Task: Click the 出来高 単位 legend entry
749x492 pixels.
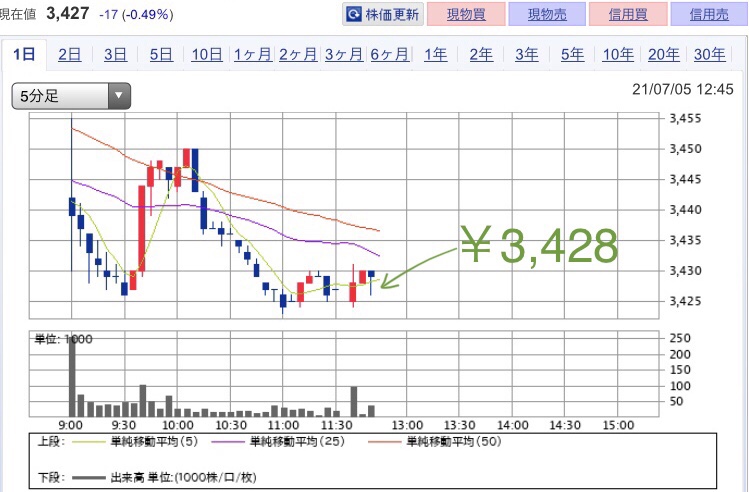Action: click(x=164, y=477)
